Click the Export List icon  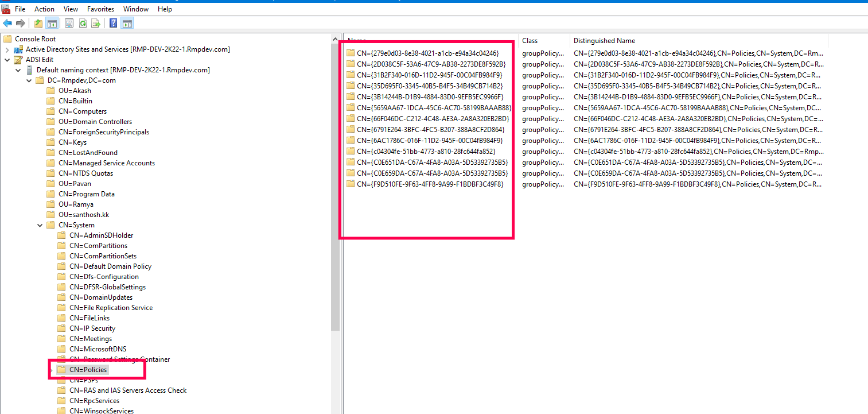click(96, 23)
